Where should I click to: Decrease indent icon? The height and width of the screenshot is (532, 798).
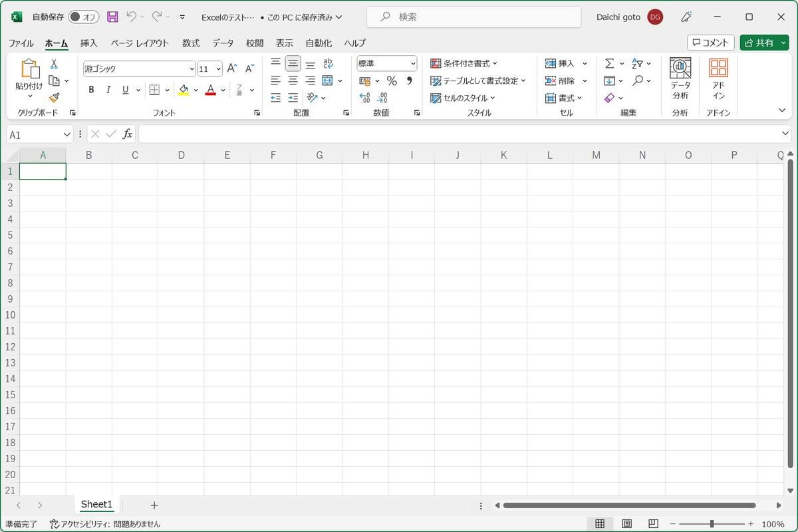(x=275, y=98)
